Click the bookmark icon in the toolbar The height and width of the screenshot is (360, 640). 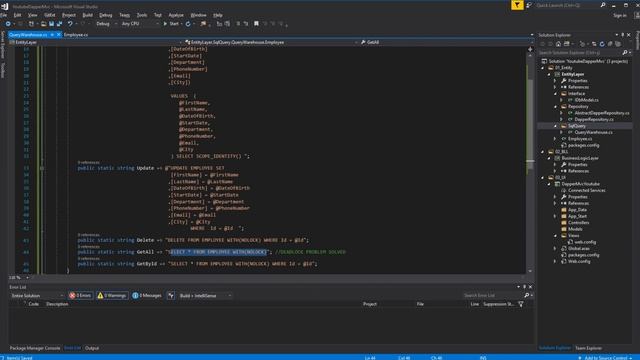tap(256, 24)
